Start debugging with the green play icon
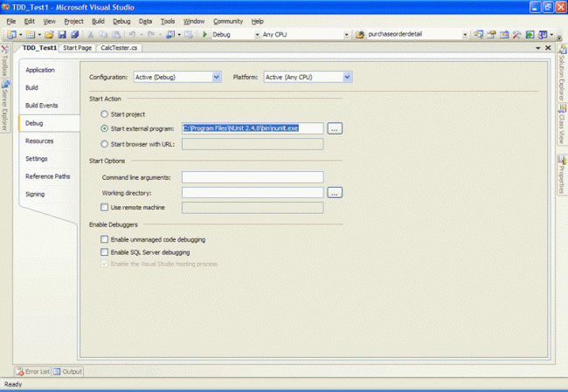 pos(204,34)
